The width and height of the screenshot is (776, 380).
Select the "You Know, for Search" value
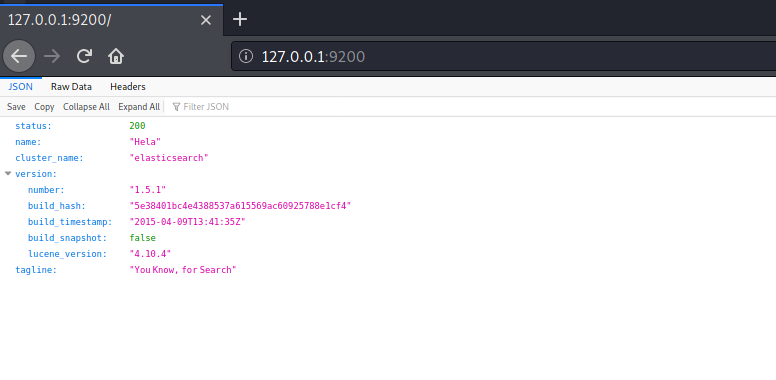pos(183,270)
